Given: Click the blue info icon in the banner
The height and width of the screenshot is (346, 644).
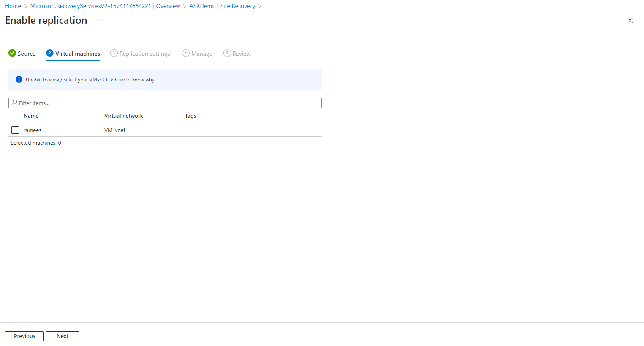Looking at the screenshot, I should pos(19,79).
